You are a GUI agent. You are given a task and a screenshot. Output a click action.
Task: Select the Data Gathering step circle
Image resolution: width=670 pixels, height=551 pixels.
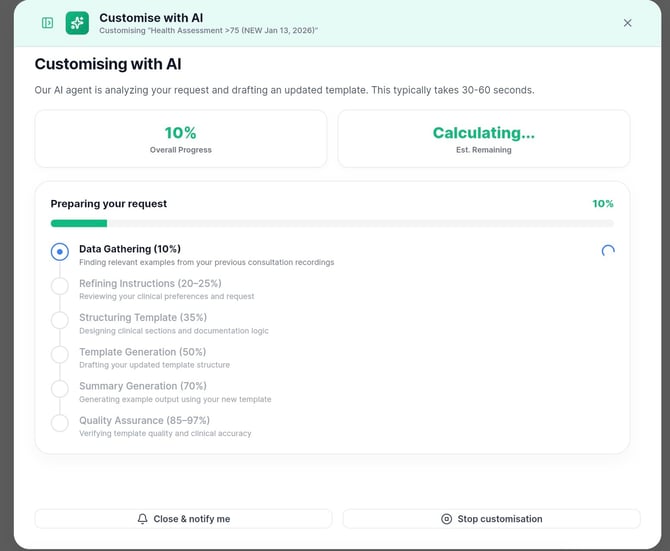pos(60,252)
